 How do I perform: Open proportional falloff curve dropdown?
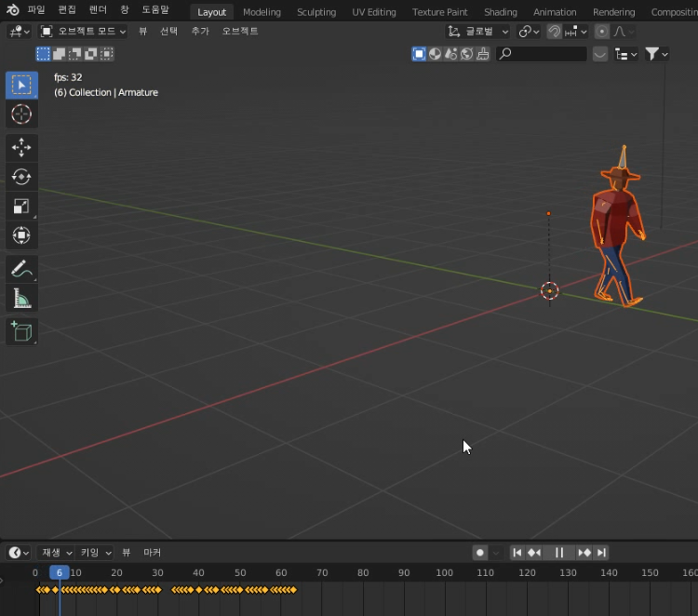624,32
